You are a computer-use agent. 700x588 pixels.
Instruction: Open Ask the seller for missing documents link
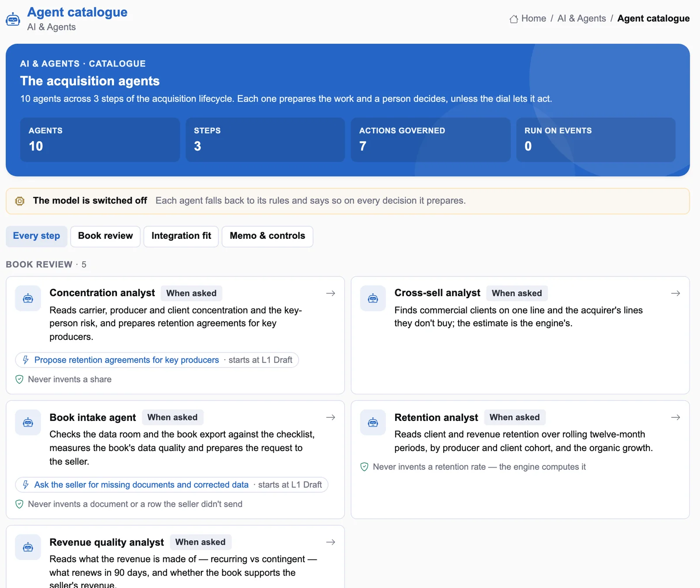[141, 485]
